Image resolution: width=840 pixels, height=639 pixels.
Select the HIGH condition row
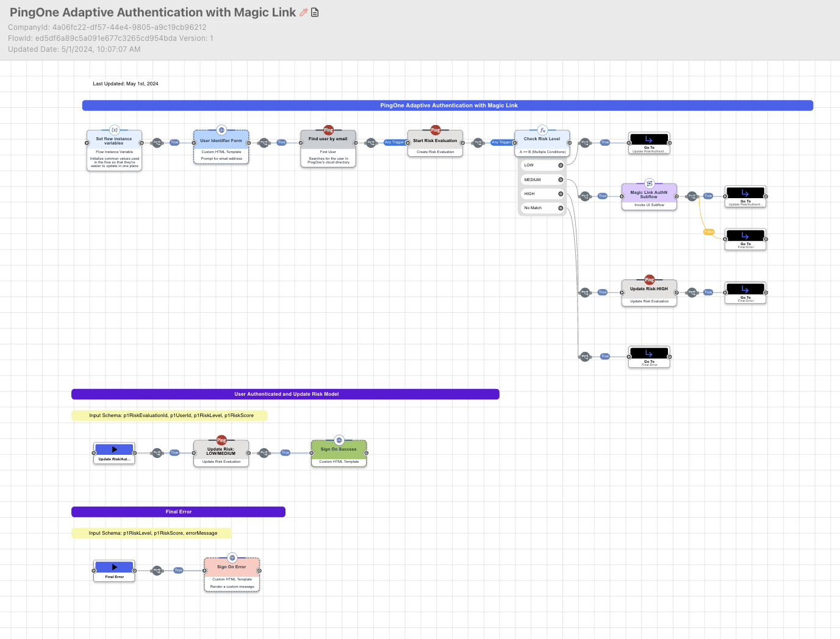pos(540,194)
